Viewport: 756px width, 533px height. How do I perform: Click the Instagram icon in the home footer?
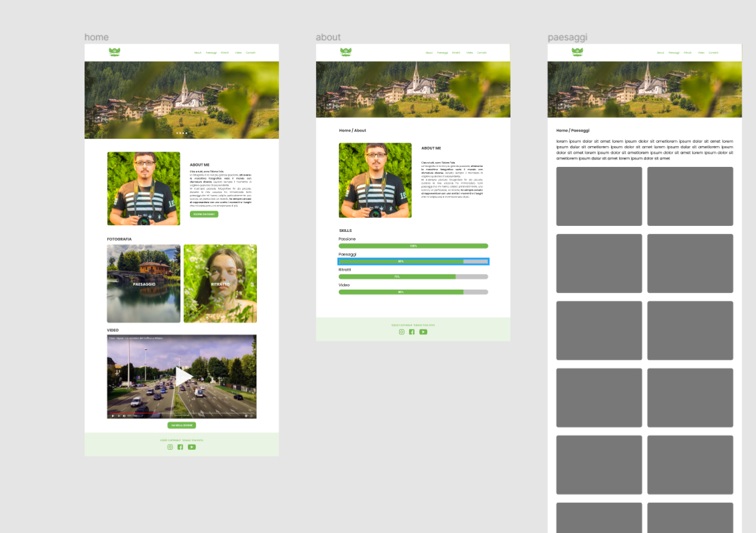(170, 447)
